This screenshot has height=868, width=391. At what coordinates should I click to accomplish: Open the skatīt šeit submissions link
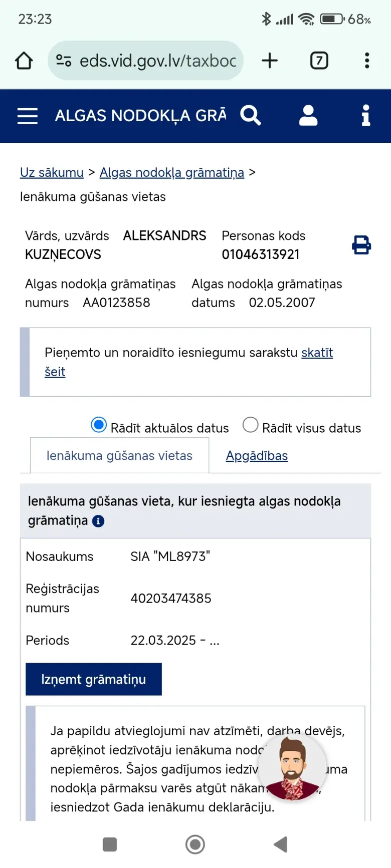(317, 353)
